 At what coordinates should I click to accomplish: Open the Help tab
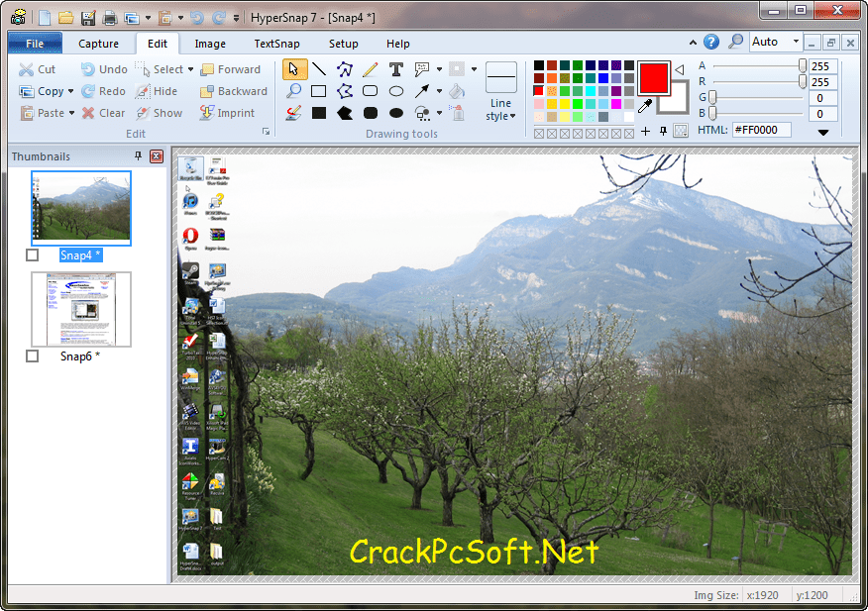pos(398,44)
